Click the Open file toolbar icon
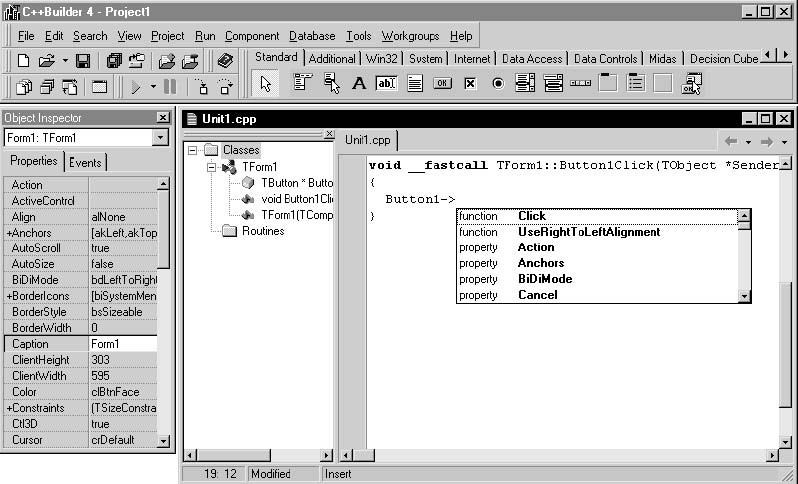This screenshot has width=798, height=484. click(x=46, y=61)
